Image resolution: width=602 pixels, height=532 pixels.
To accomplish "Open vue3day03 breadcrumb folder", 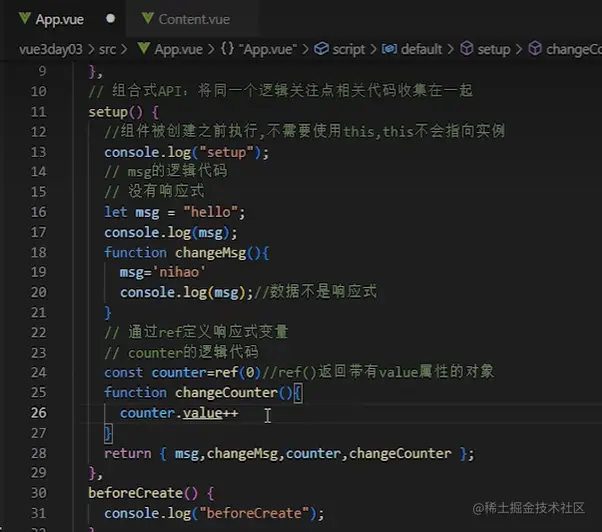I will tap(51, 49).
